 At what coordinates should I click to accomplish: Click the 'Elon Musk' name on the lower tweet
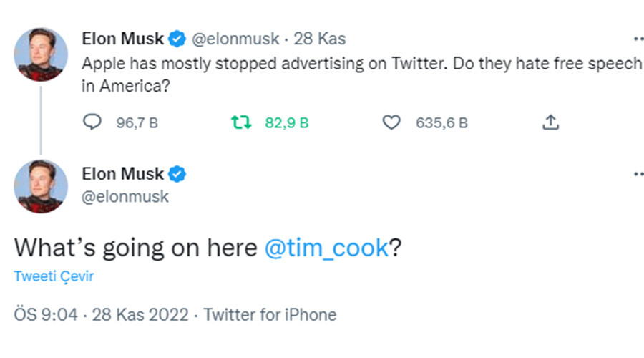pos(122,174)
